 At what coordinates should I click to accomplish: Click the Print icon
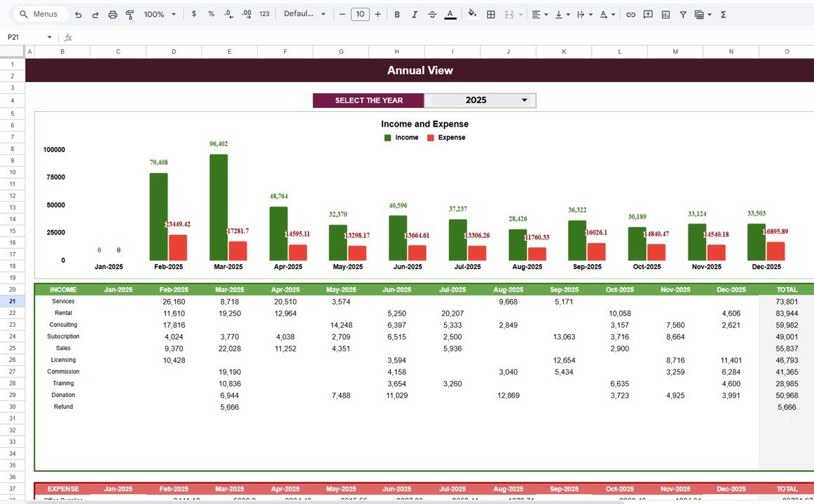(x=112, y=14)
